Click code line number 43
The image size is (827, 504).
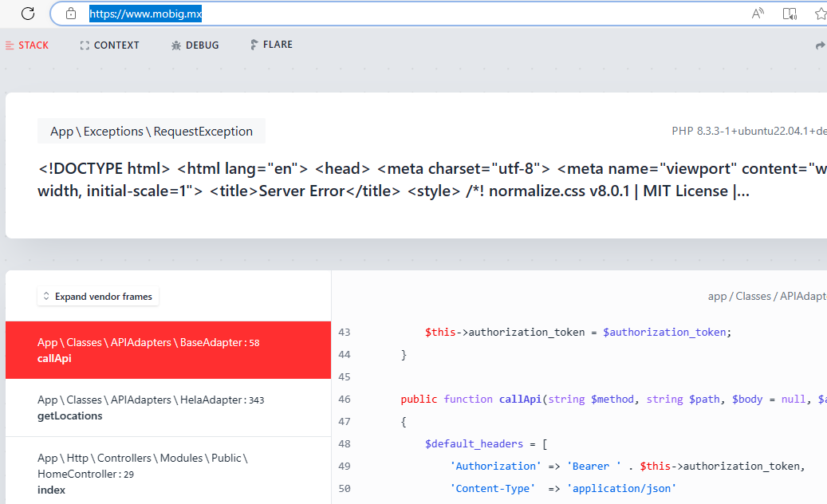(x=345, y=332)
